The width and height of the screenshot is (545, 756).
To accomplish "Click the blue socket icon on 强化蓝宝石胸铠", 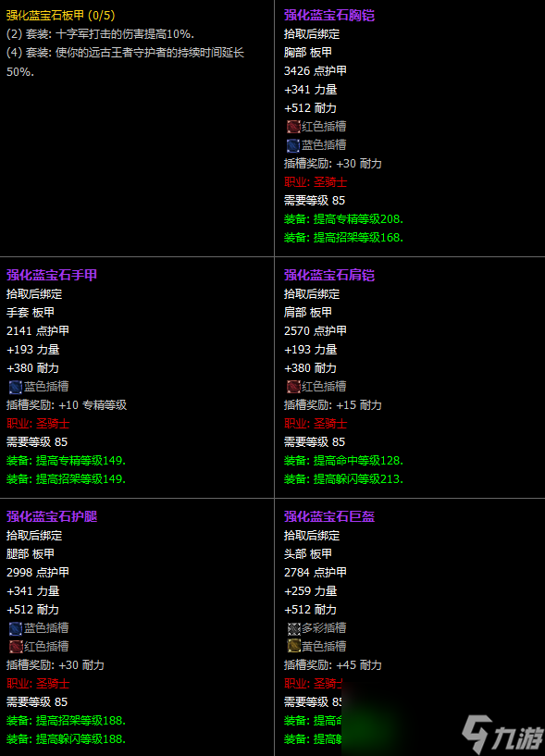I will coord(293,145).
